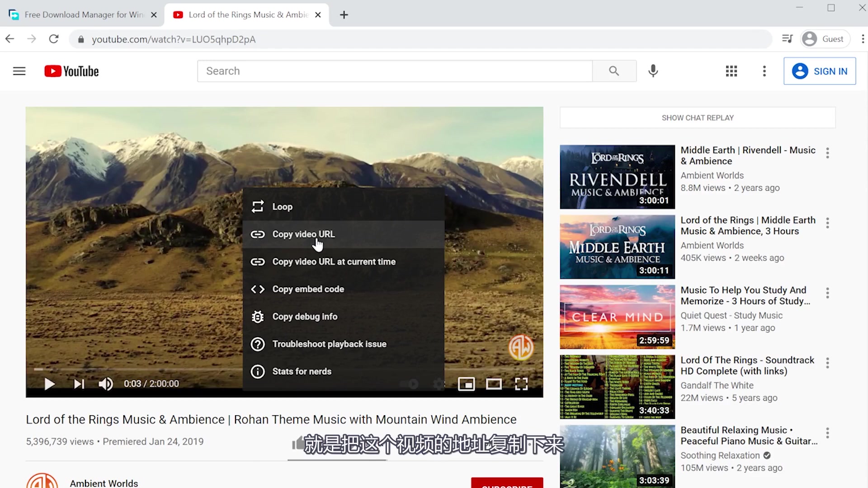868x488 pixels.
Task: Enter full screen mode
Action: pos(521,384)
